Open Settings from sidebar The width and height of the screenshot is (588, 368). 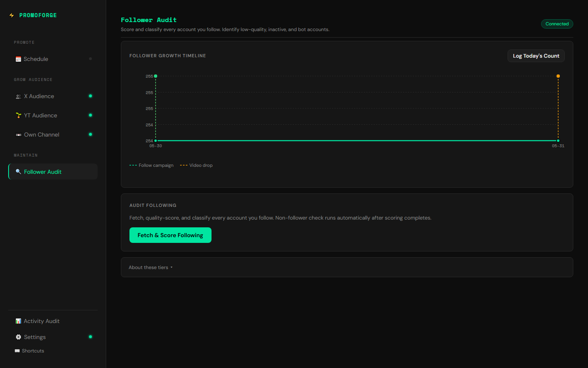pos(53,337)
